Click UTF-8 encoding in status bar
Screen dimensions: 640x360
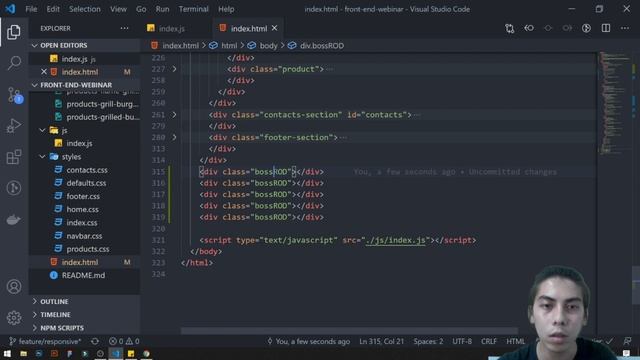(x=462, y=341)
